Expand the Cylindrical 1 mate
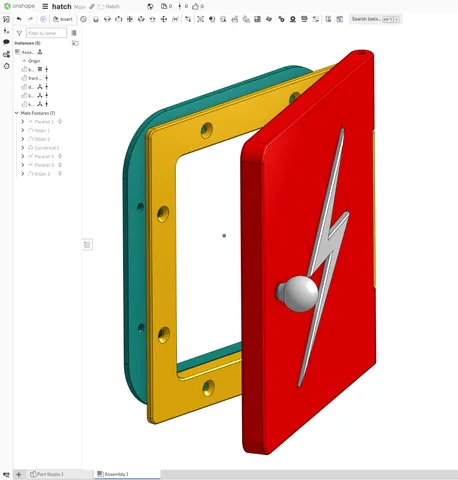Image resolution: width=458 pixels, height=480 pixels. [x=23, y=148]
